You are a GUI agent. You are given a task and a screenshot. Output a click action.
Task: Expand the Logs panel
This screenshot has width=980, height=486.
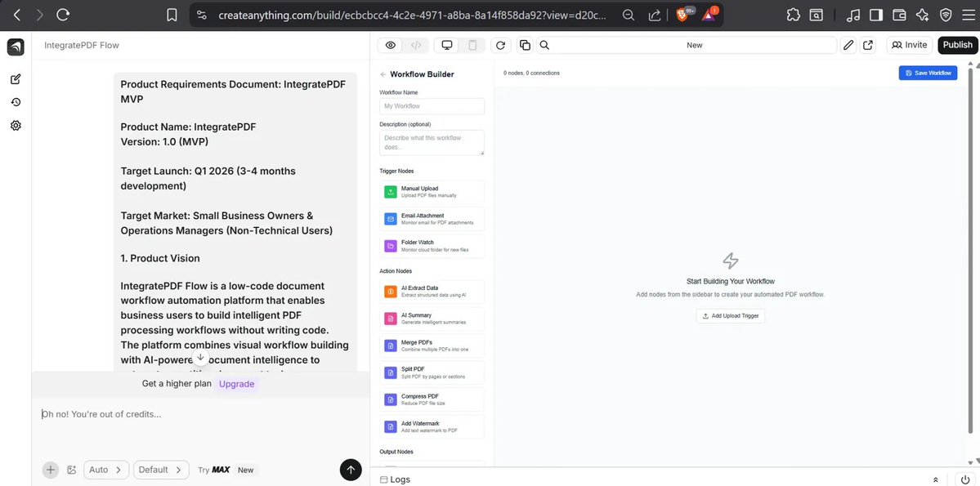pyautogui.click(x=935, y=479)
